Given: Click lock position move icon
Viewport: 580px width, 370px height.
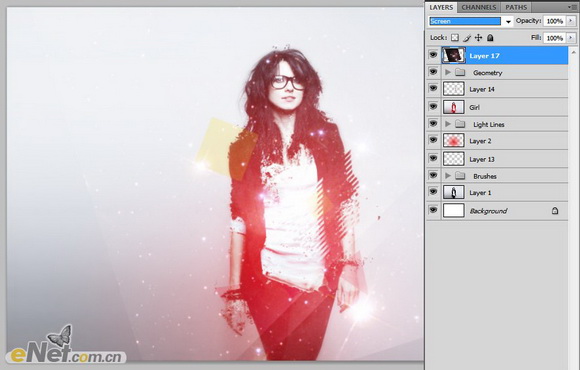Looking at the screenshot, I should point(478,38).
